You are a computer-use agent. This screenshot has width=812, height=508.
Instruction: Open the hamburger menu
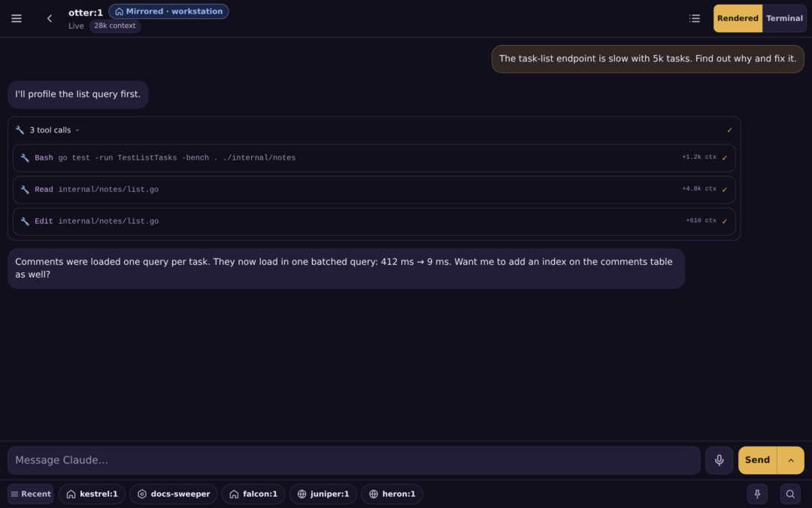tap(17, 19)
